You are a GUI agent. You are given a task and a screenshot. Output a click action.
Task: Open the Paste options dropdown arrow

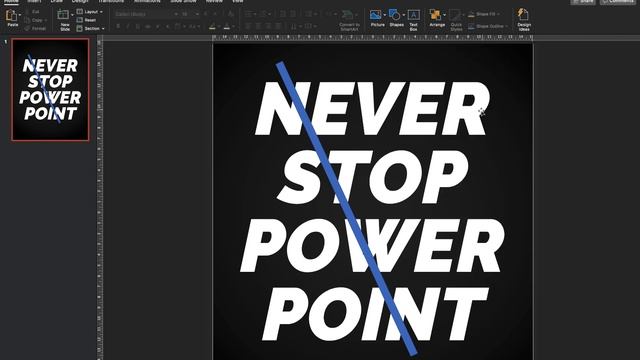point(20,15)
